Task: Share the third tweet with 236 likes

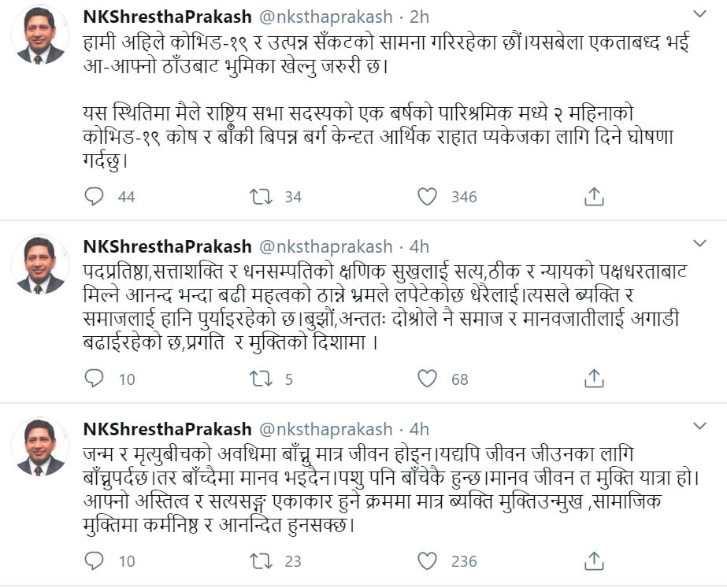Action: (594, 561)
